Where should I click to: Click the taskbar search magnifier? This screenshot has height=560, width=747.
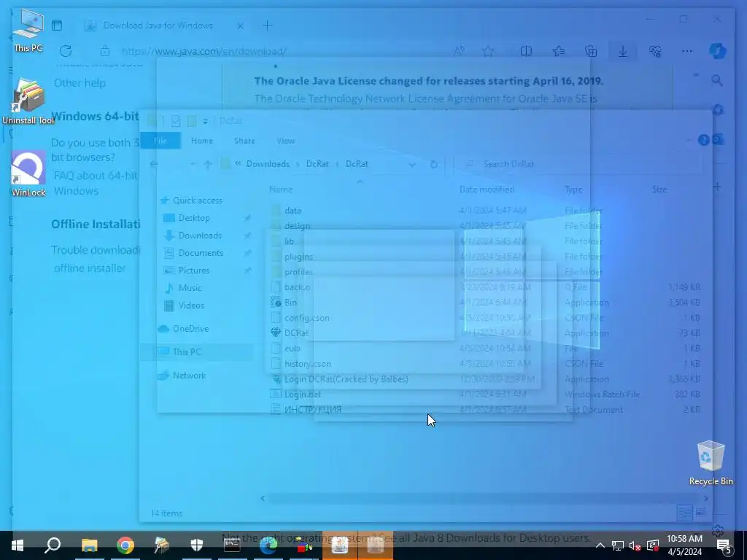[53, 545]
